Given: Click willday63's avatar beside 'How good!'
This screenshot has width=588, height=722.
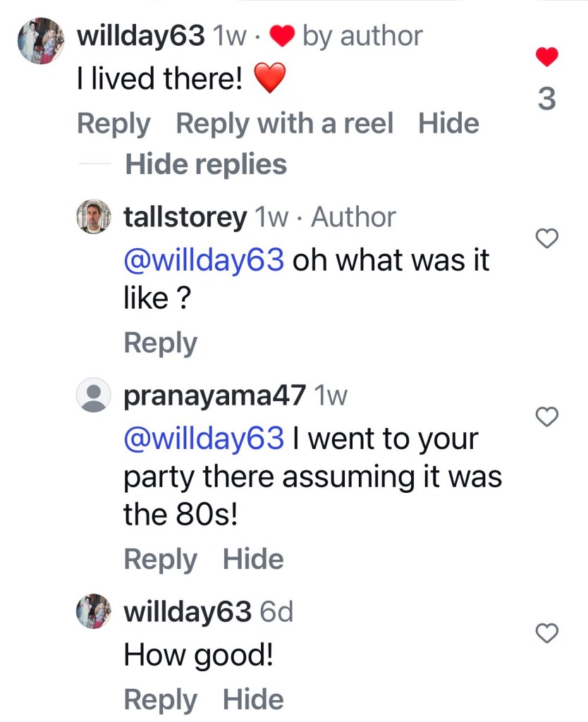Looking at the screenshot, I should (94, 611).
